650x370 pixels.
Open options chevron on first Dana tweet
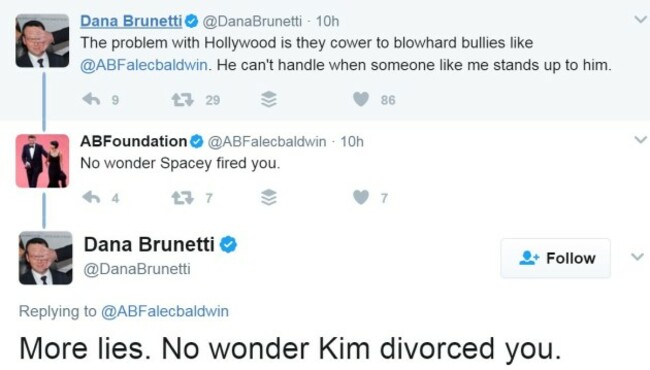click(640, 19)
